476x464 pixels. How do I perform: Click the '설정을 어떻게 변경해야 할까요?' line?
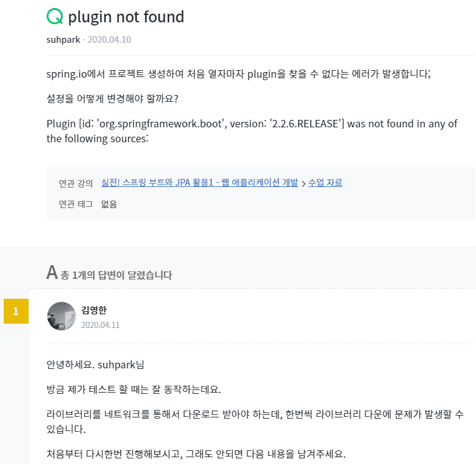(x=112, y=99)
